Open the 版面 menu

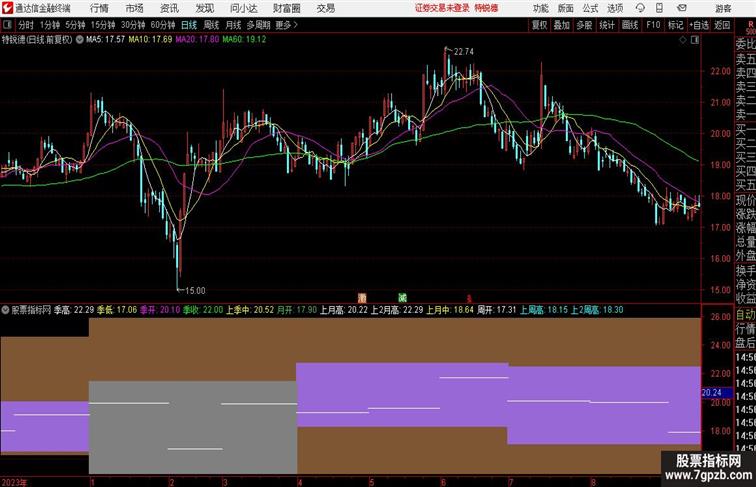pyautogui.click(x=566, y=8)
